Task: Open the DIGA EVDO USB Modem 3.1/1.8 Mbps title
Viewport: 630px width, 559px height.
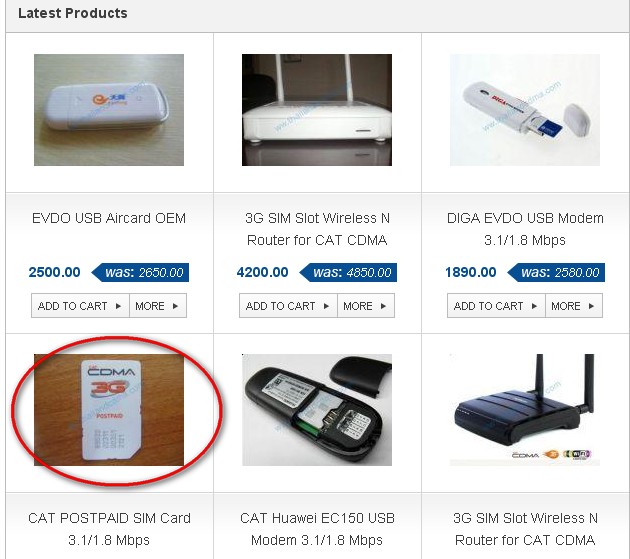Action: point(525,229)
